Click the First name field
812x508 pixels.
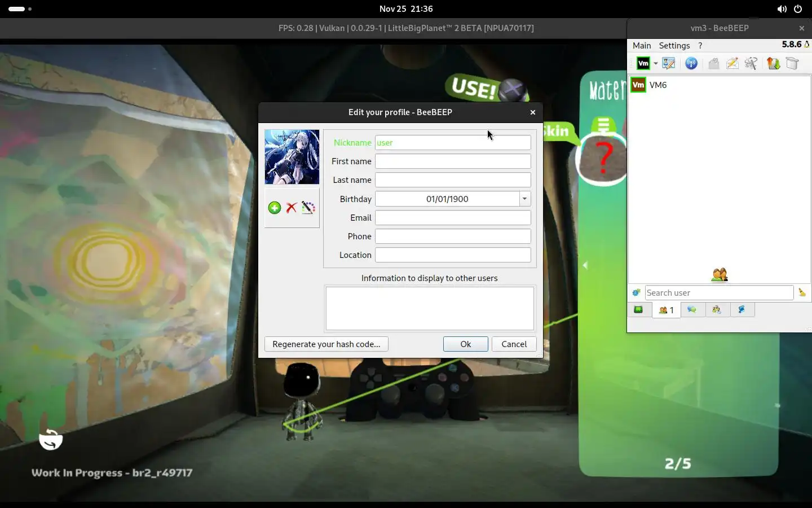(x=453, y=161)
